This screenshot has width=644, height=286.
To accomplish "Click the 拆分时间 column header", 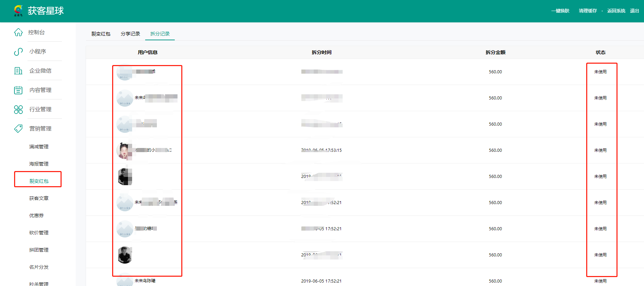I will tap(322, 52).
